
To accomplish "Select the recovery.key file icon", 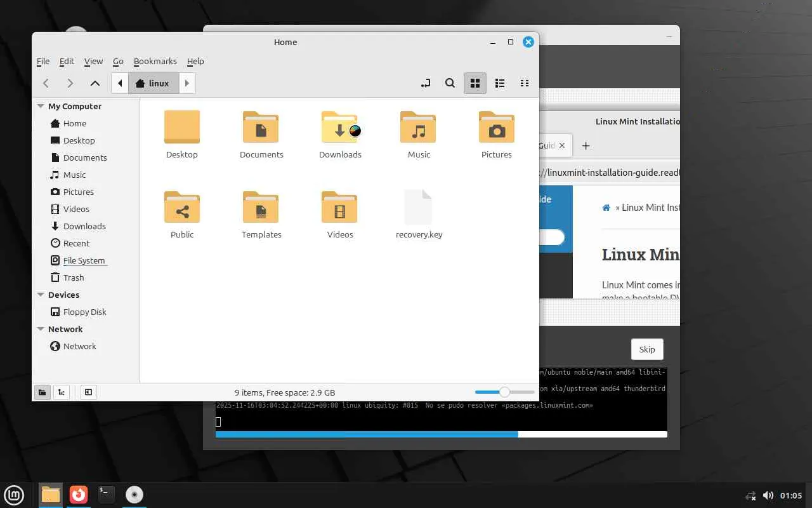I will click(418, 207).
